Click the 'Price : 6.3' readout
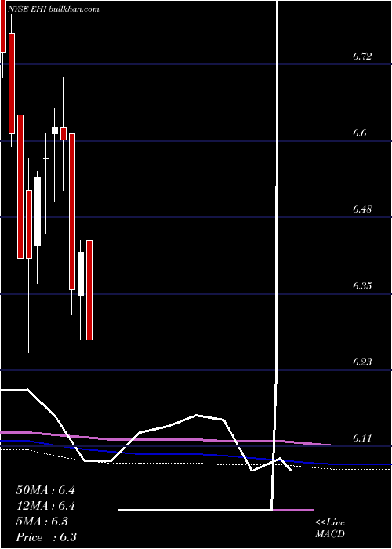This screenshot has height=549, width=392. click(x=46, y=537)
